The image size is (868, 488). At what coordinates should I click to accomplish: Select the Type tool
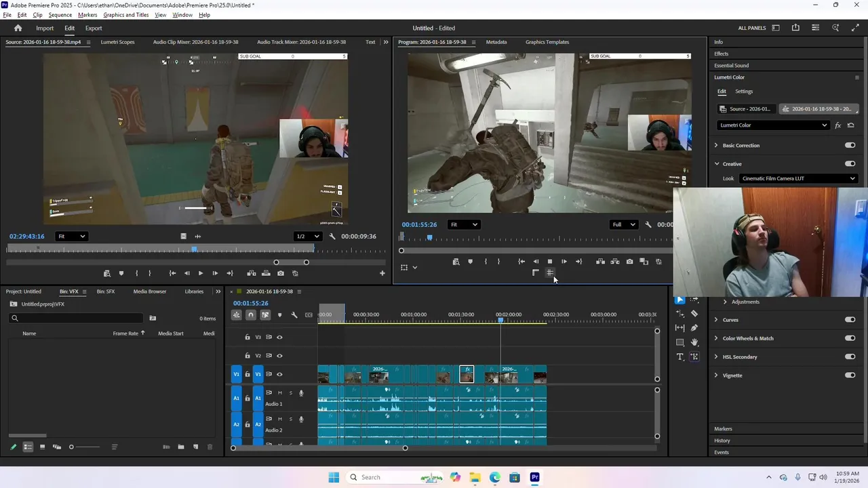pyautogui.click(x=680, y=357)
